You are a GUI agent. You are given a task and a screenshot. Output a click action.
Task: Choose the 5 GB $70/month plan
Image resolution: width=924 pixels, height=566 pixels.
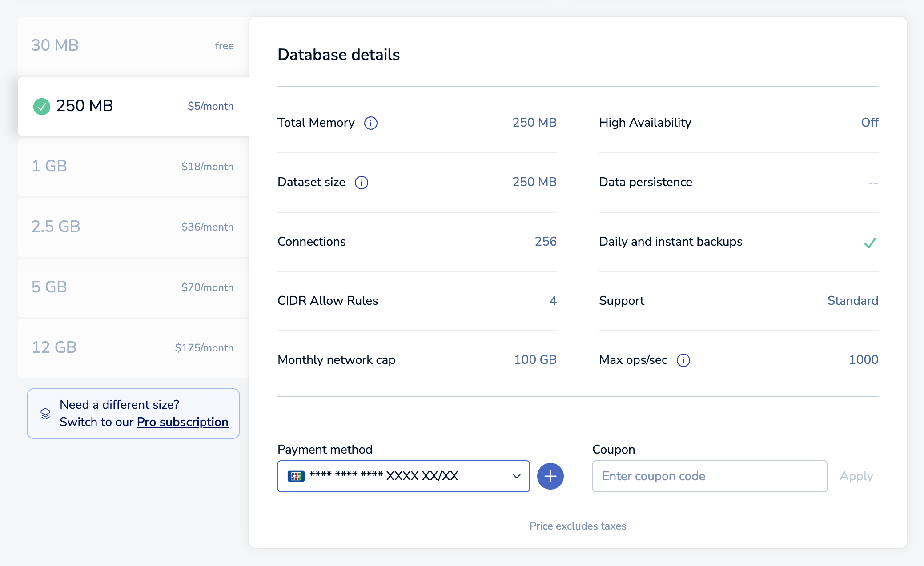pyautogui.click(x=133, y=287)
